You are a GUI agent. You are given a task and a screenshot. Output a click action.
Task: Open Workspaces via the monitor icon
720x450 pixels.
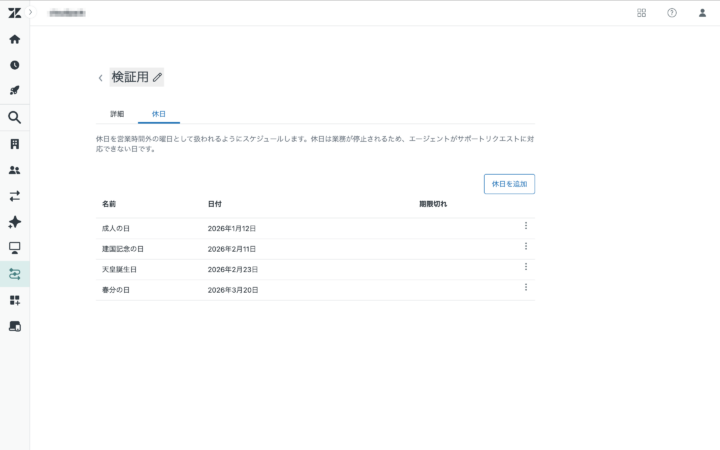coord(14,248)
